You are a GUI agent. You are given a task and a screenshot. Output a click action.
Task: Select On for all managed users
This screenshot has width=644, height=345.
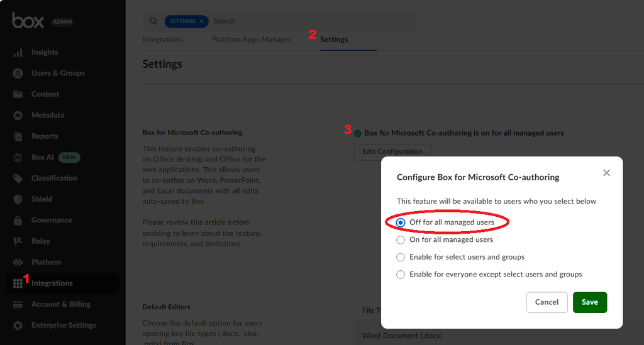pos(401,239)
